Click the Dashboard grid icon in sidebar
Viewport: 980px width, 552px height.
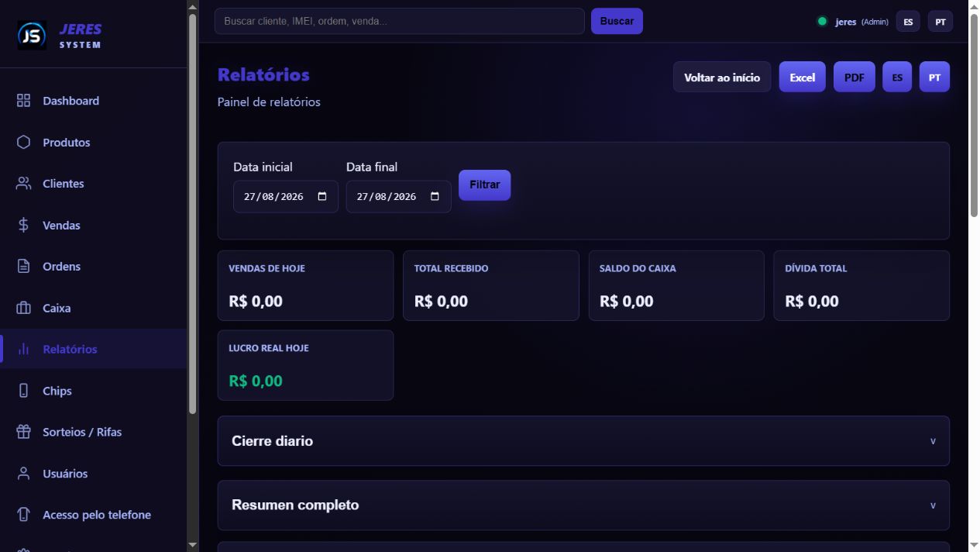(x=23, y=101)
